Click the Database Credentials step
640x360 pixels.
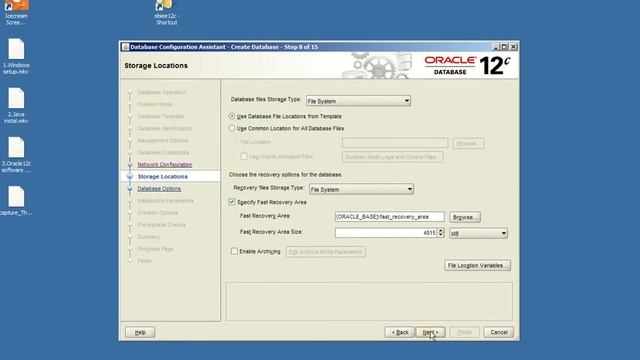pyautogui.click(x=163, y=152)
